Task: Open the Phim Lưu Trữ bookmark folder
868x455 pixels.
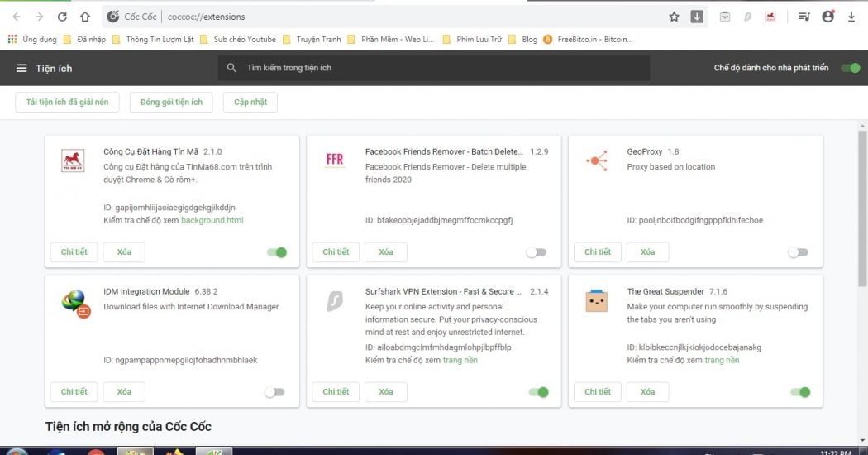Action: point(472,40)
